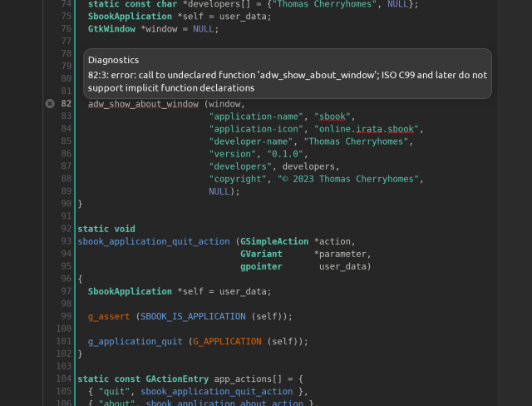The height and width of the screenshot is (406, 532).
Task: Click the "developers" key string on line 87
Action: click(240, 166)
